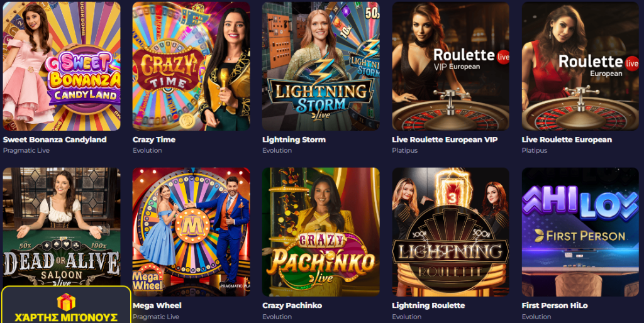Viewport: 644px width, 323px height.
Task: Open the Lightning Roulette game thumbnail
Action: (x=450, y=232)
